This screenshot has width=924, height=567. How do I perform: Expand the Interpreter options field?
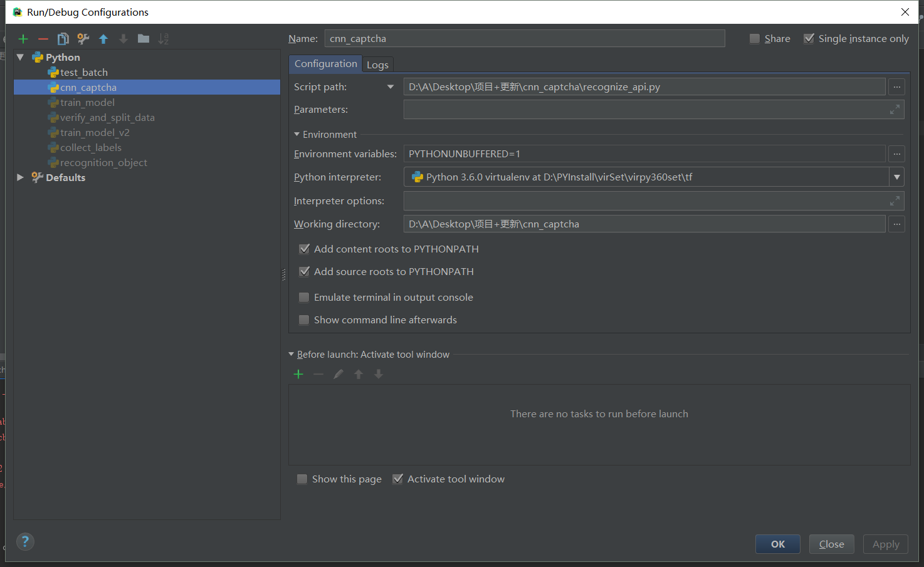pyautogui.click(x=895, y=201)
